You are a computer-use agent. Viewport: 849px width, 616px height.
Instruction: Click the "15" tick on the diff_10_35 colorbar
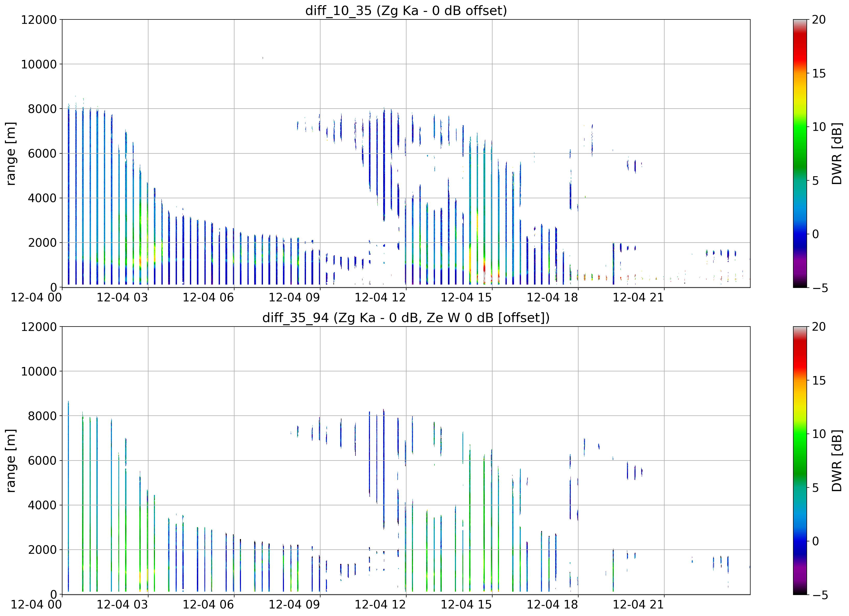(819, 73)
